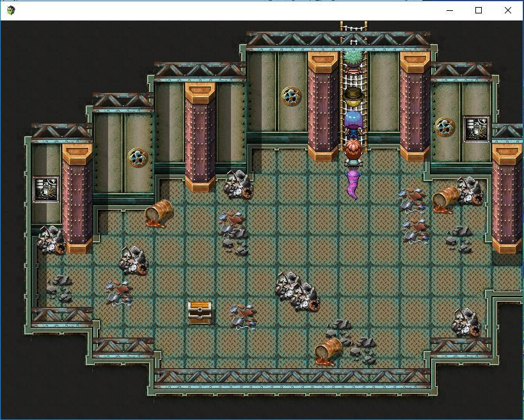Screen dimensions: 524x420
Task: Examine the spilled barrel beside the left pillars
Action: click(x=159, y=214)
